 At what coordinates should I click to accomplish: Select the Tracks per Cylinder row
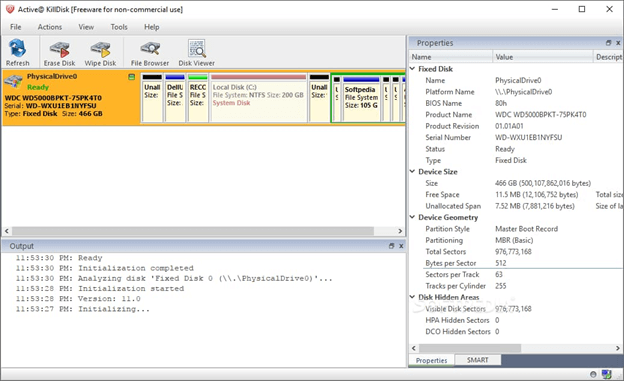point(516,286)
